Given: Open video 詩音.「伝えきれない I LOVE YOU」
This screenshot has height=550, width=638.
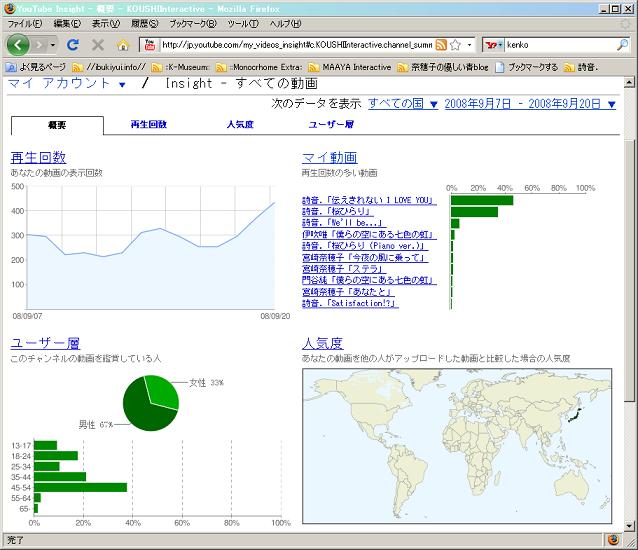Looking at the screenshot, I should [369, 200].
